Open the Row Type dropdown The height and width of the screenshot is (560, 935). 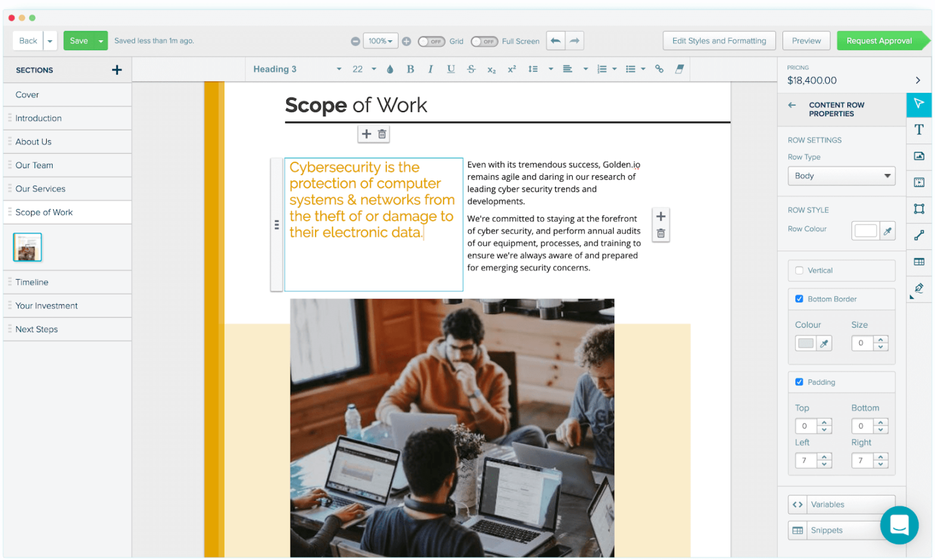(x=841, y=175)
